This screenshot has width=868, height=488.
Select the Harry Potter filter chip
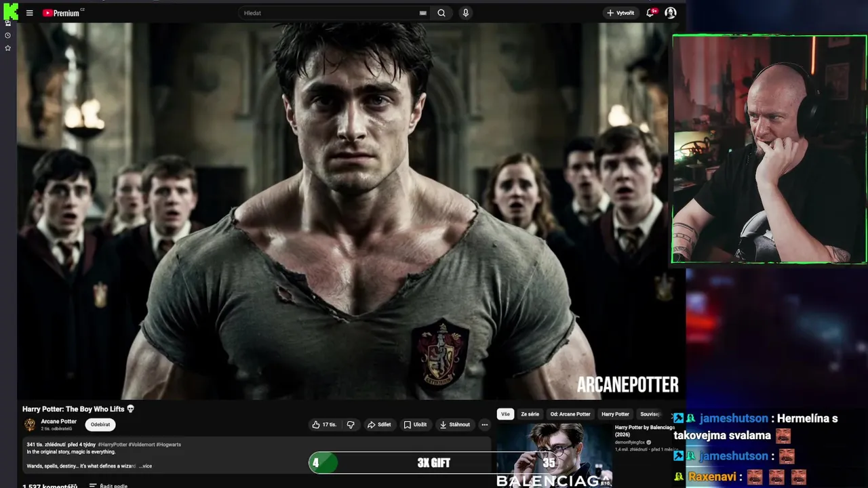pyautogui.click(x=615, y=414)
